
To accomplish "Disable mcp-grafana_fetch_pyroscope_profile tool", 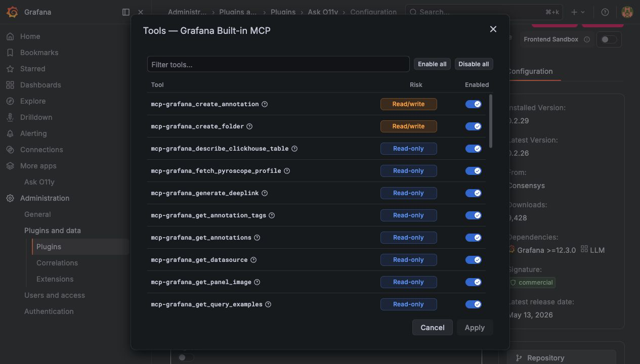I will (x=474, y=171).
